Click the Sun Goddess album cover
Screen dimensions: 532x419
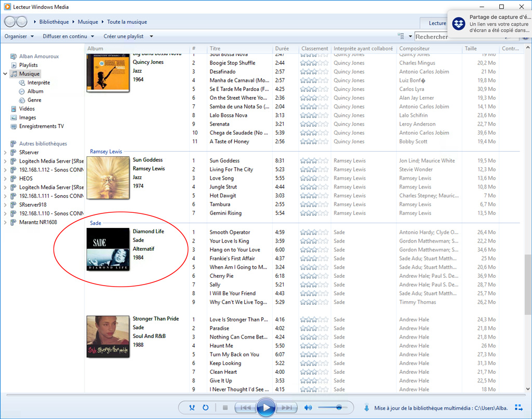108,178
